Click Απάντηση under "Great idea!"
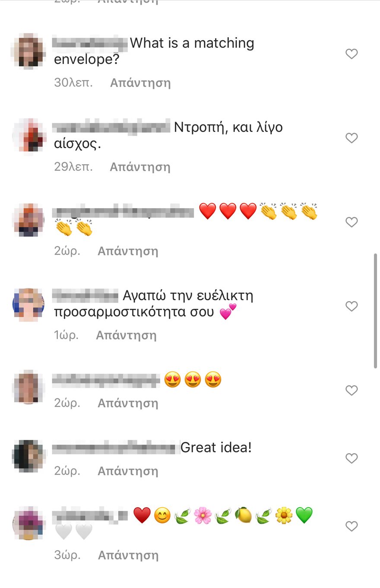 128,471
